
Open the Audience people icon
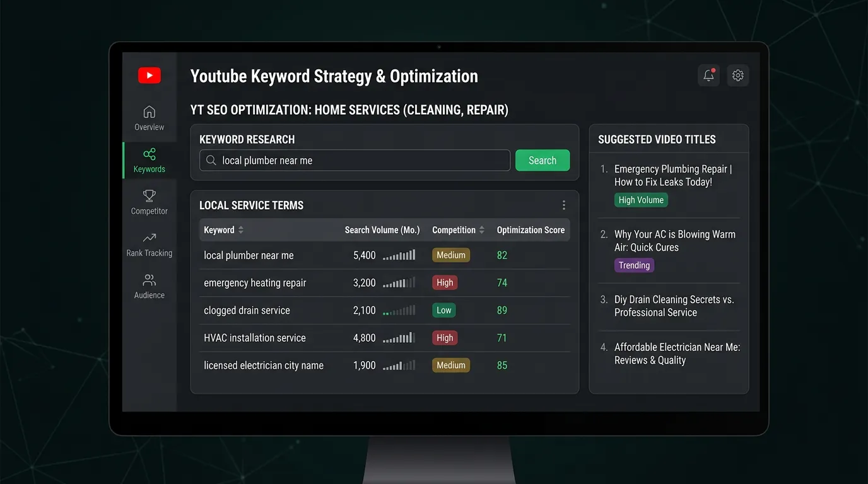pos(150,280)
